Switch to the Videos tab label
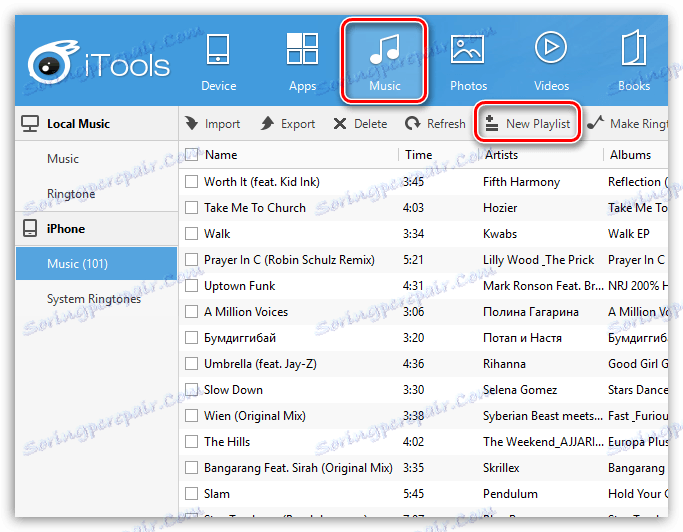Image resolution: width=683 pixels, height=532 pixels. coord(551,86)
